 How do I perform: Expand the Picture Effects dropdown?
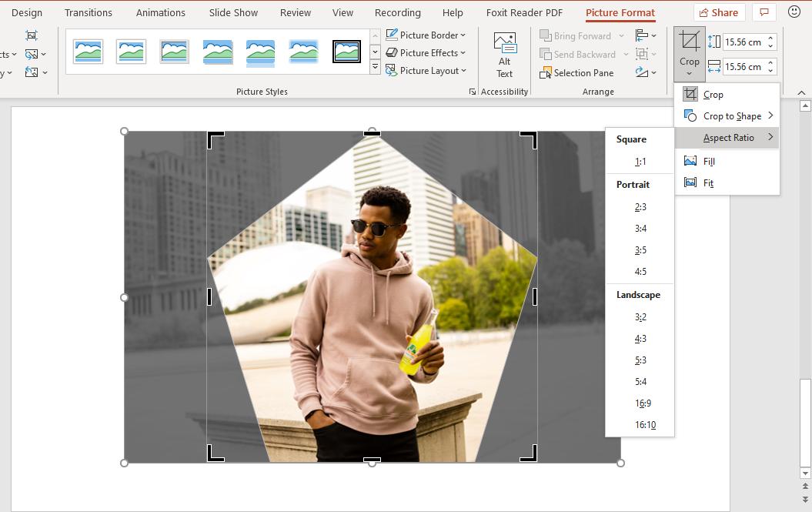pos(426,53)
